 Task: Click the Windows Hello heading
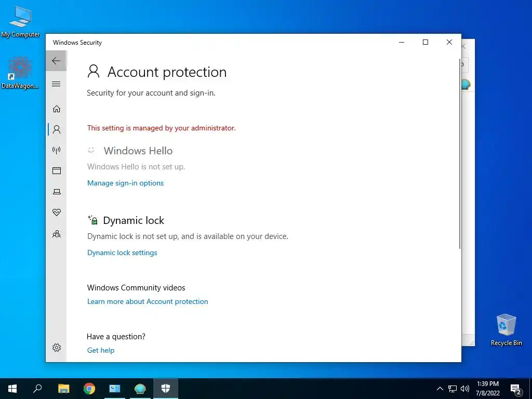click(x=138, y=151)
